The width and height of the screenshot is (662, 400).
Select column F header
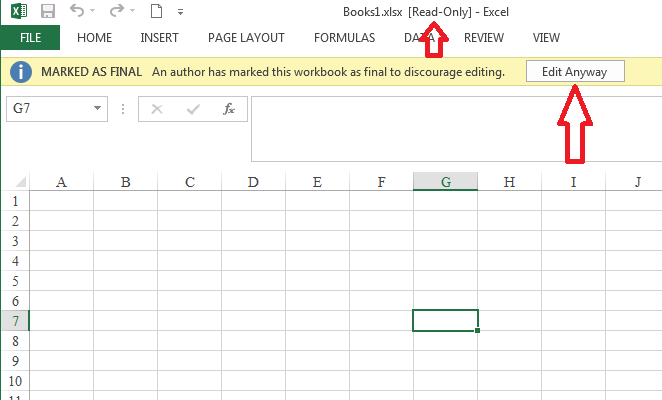[381, 182]
